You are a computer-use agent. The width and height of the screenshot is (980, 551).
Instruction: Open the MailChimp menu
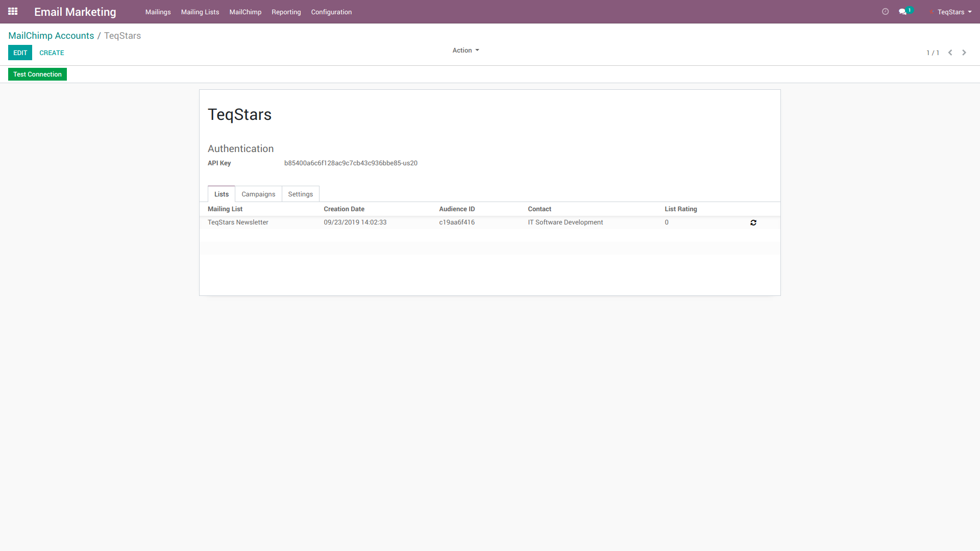click(245, 12)
